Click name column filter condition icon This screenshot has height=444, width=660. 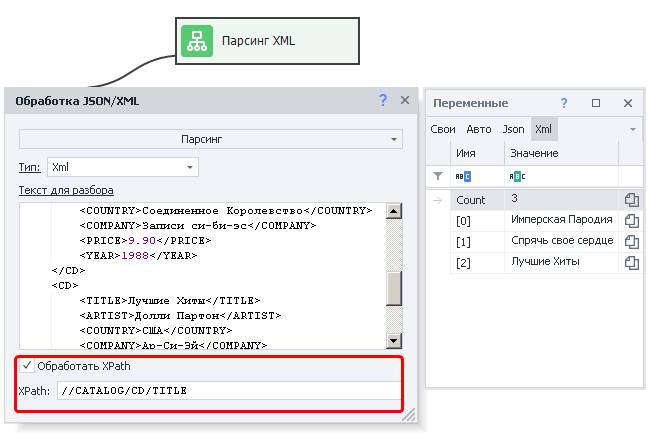463,176
